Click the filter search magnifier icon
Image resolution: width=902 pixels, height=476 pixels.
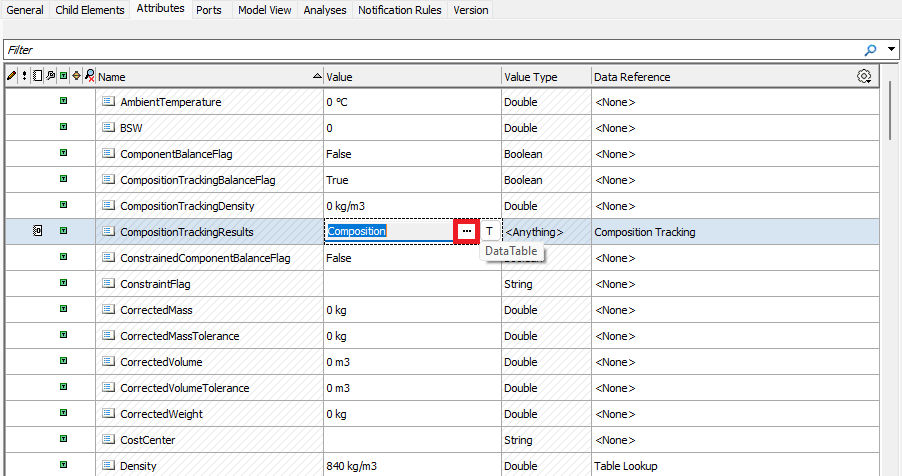(x=870, y=50)
